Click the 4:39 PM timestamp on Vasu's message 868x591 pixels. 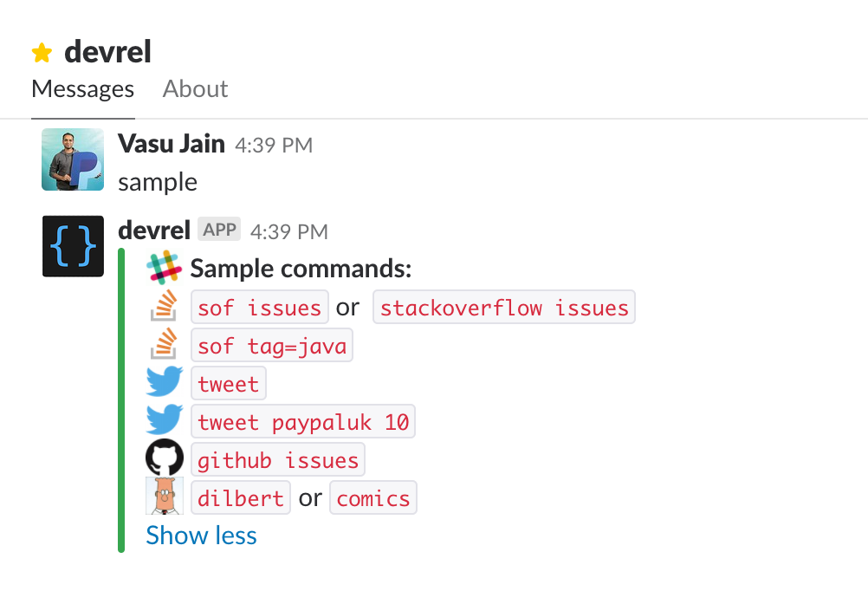[274, 146]
